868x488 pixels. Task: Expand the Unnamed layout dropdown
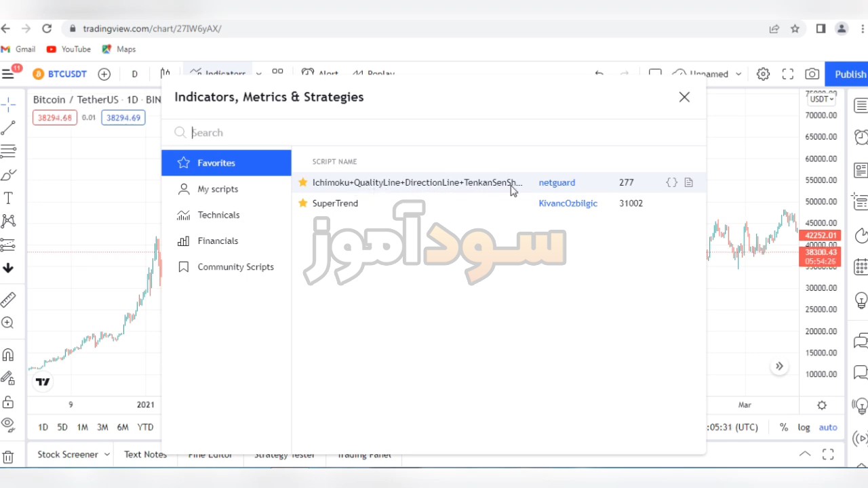[738, 74]
